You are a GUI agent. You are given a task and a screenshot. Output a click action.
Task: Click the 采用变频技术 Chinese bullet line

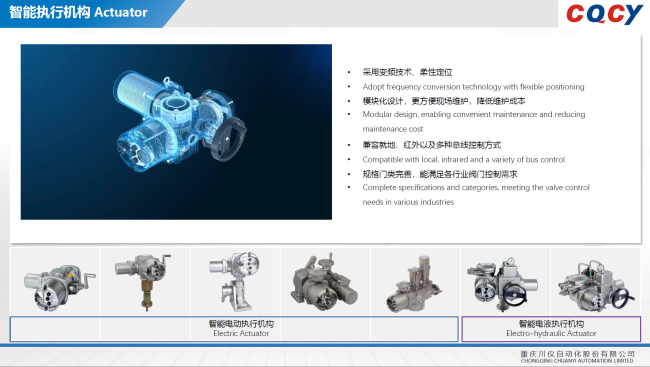(x=407, y=72)
